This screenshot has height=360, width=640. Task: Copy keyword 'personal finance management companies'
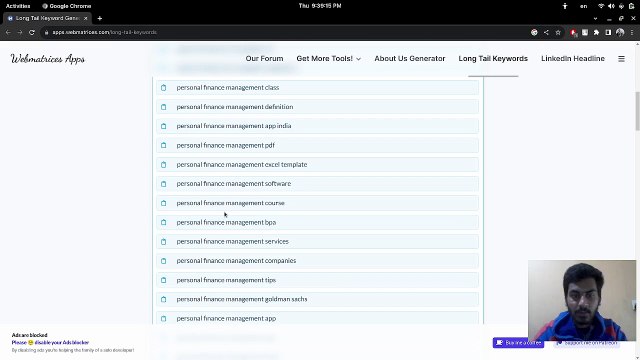pos(164,261)
